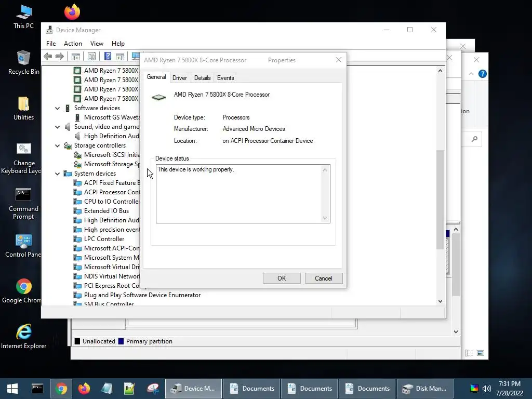Switch to the General tab
The image size is (532, 399).
156,77
